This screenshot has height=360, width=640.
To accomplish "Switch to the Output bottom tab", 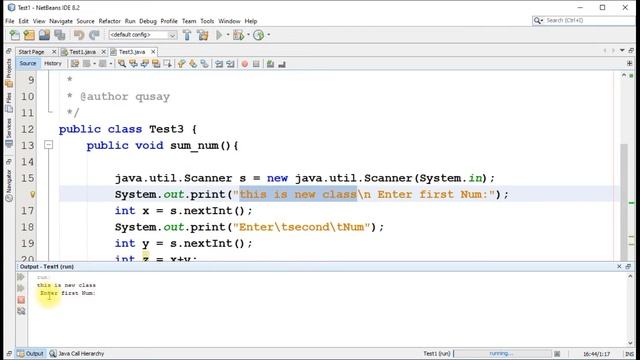I will coord(30,354).
